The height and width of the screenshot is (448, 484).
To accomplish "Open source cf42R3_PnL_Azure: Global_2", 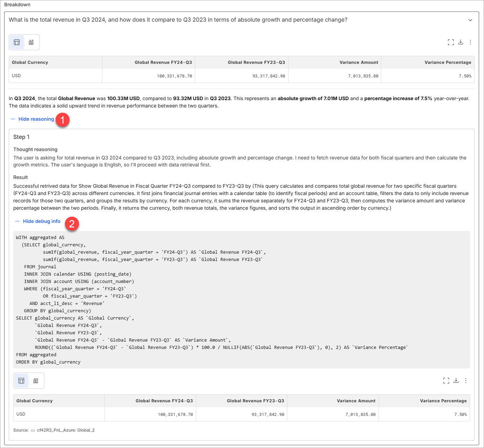I will point(66,430).
